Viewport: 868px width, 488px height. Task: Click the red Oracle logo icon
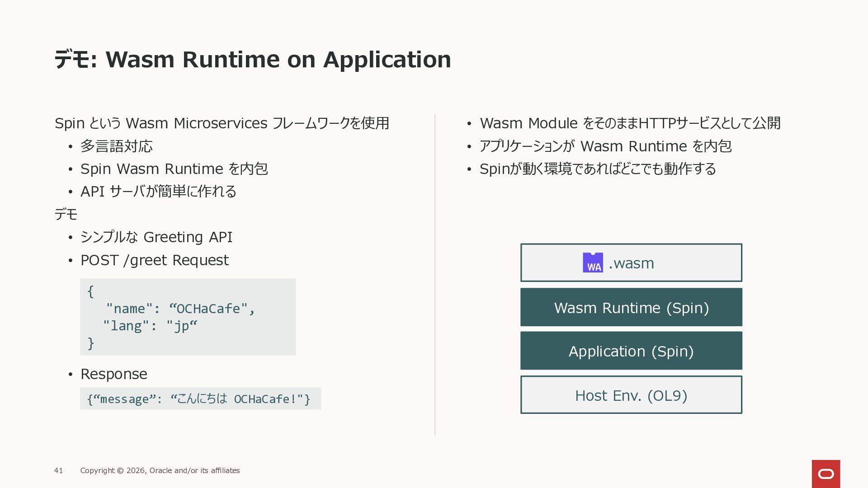826,474
